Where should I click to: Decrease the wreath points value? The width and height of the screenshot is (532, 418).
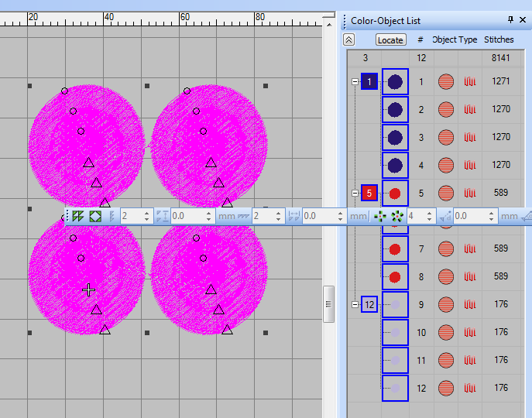tap(429, 220)
